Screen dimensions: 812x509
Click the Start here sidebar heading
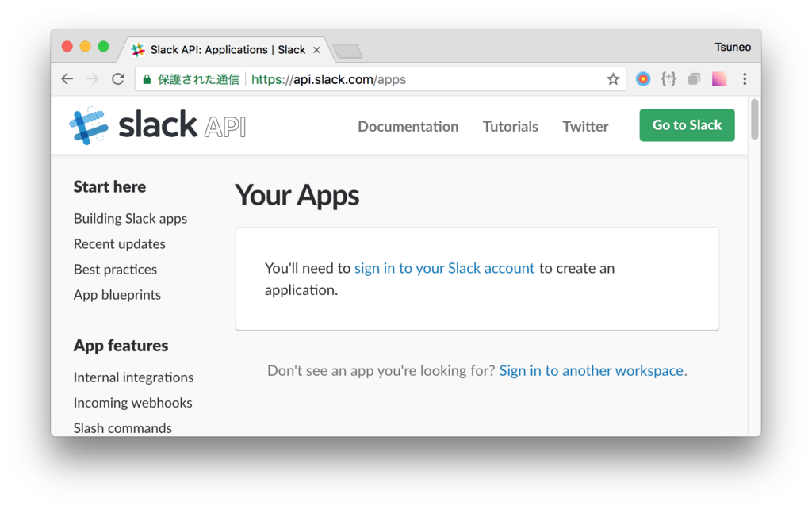[109, 187]
